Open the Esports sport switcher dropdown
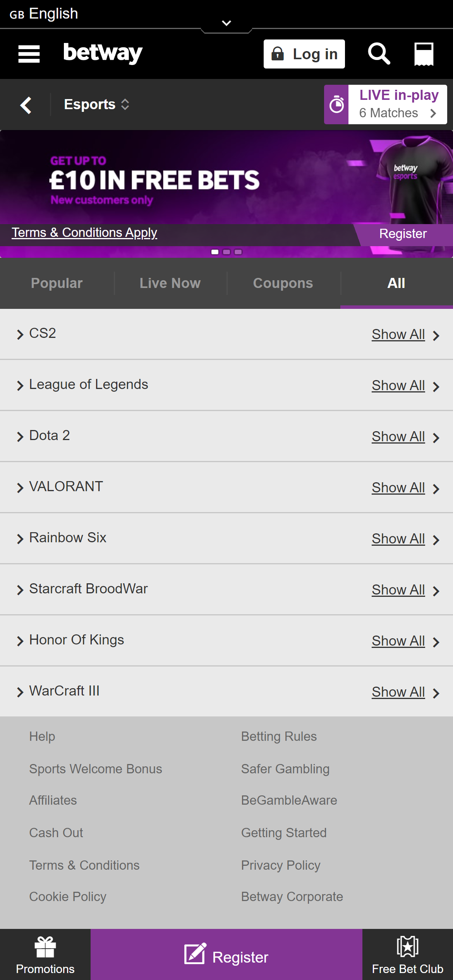 pyautogui.click(x=96, y=105)
